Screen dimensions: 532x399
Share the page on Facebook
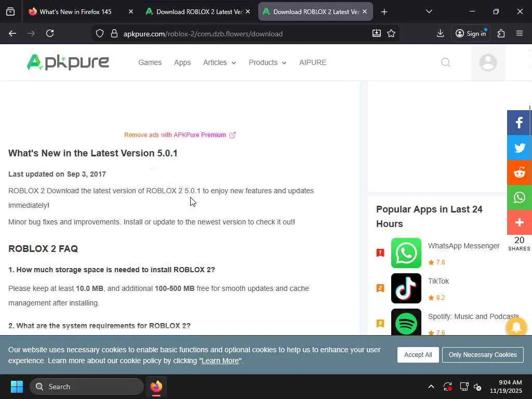[x=519, y=123]
